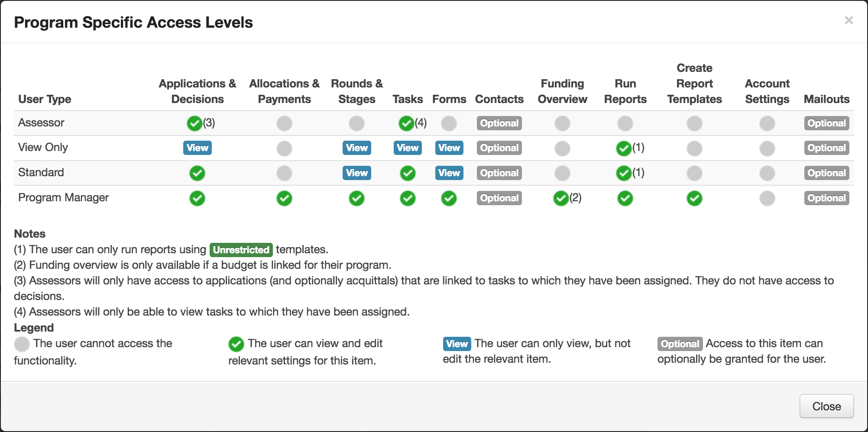This screenshot has height=432, width=868.
Task: Click Assessor's Optional badge under Contacts
Action: [x=499, y=123]
